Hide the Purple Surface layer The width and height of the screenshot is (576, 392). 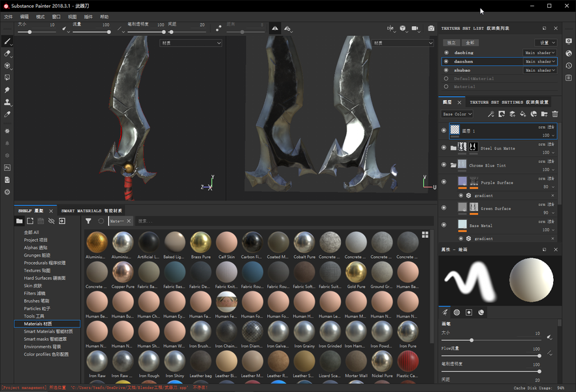444,182
